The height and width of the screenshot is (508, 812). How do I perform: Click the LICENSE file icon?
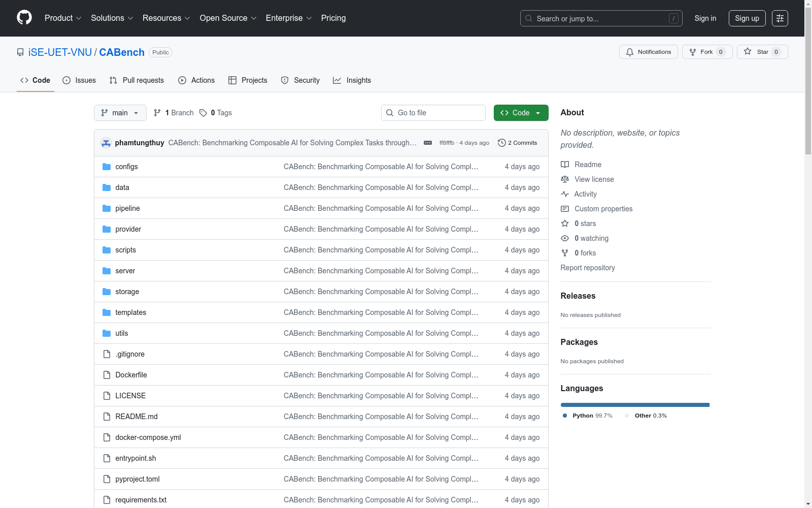pos(107,396)
